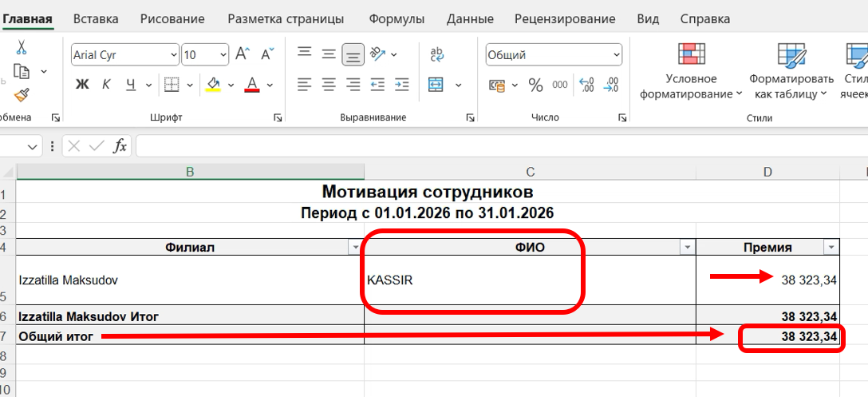Apply the yellow fill color bucket
The width and height of the screenshot is (868, 397).
[213, 85]
